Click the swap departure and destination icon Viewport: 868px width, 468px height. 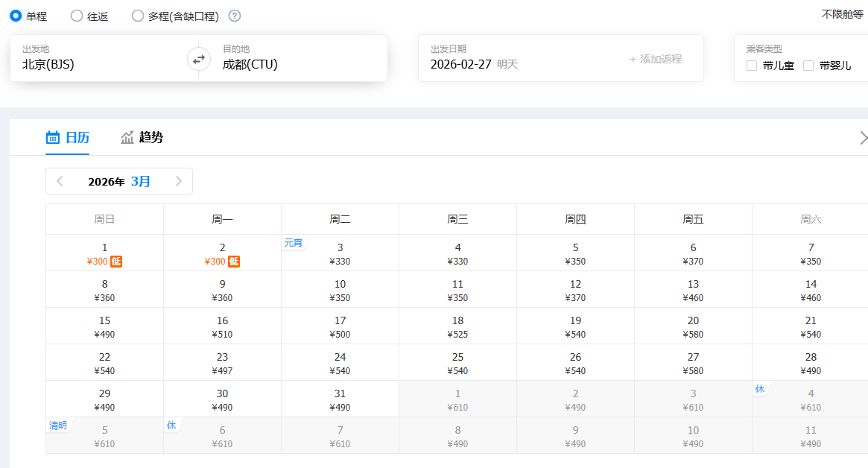click(x=199, y=59)
